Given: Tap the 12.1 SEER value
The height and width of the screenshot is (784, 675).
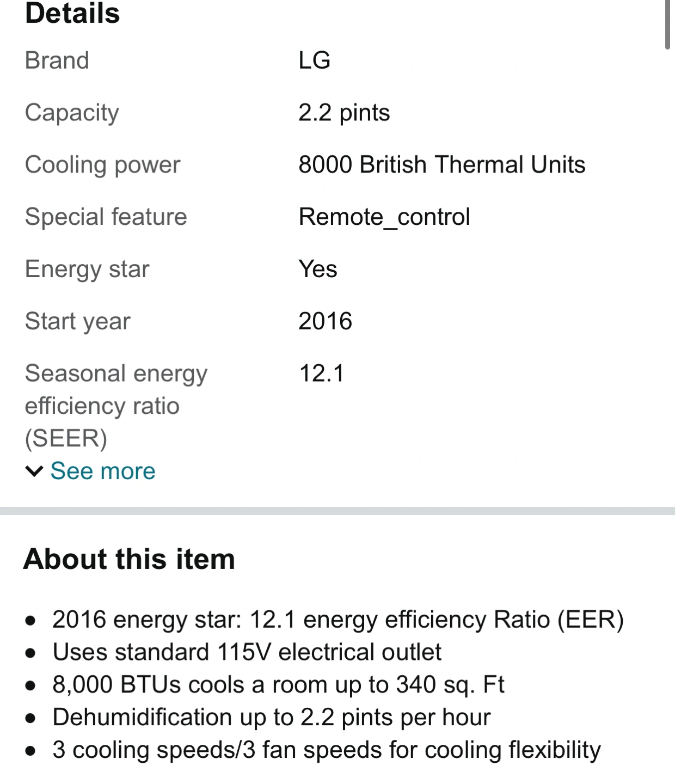Looking at the screenshot, I should coord(322,373).
